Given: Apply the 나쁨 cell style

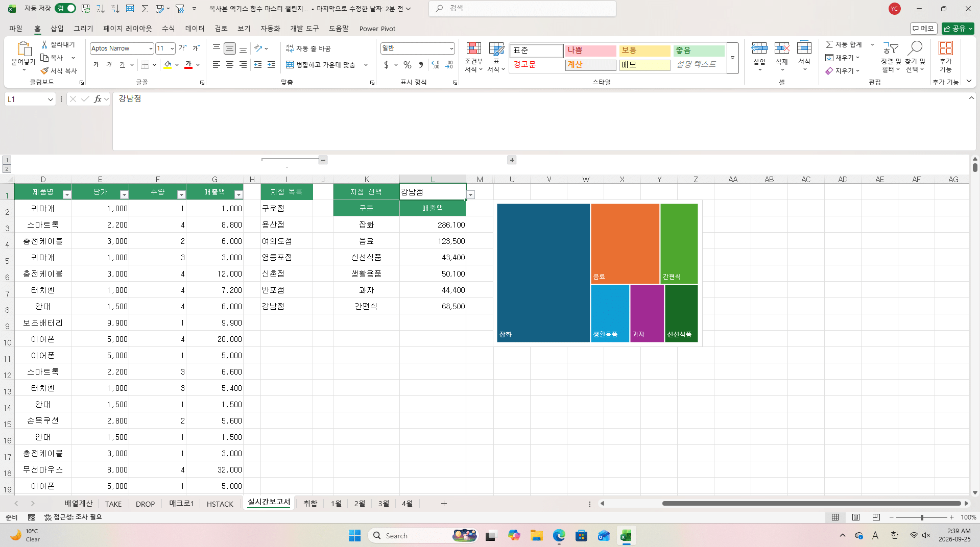Looking at the screenshot, I should click(591, 51).
